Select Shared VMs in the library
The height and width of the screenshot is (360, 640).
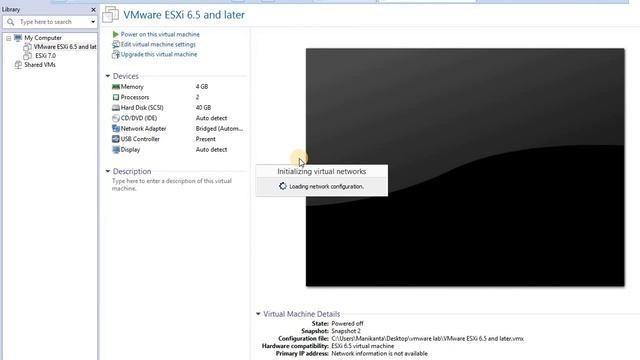pos(40,64)
